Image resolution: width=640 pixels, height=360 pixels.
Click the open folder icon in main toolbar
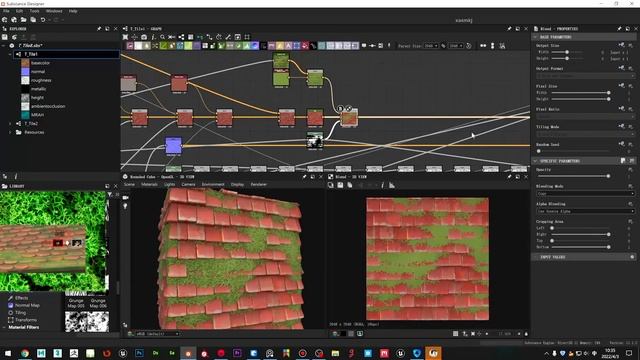(24, 20)
